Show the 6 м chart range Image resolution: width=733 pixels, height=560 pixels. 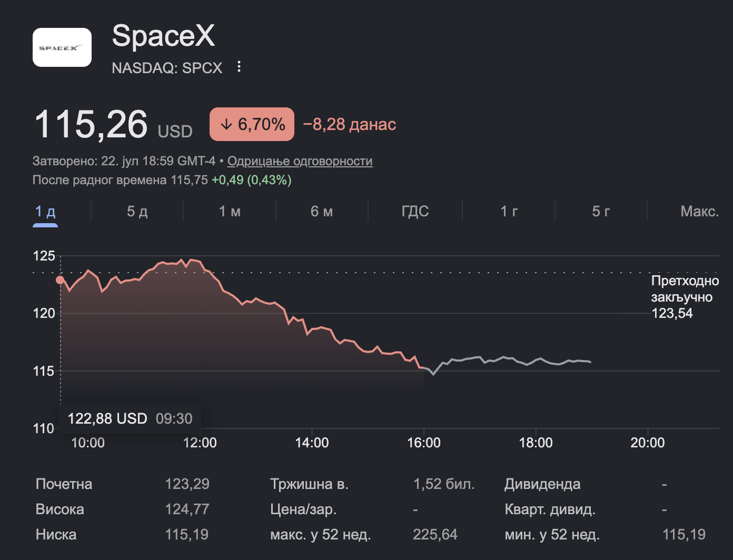coord(322,212)
